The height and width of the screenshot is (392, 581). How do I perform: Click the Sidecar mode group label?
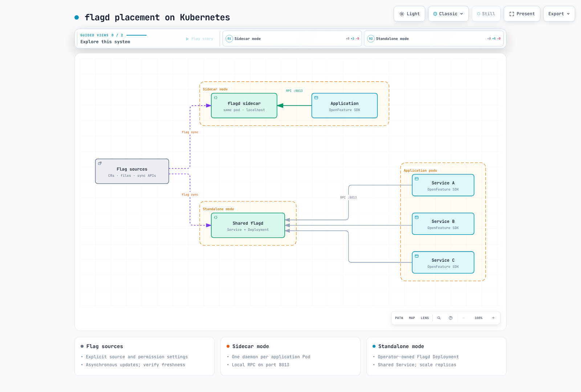(215, 89)
